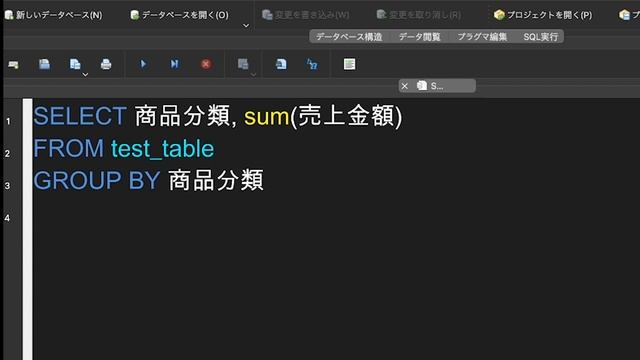Click データベースを開く(O) button

tap(180, 15)
